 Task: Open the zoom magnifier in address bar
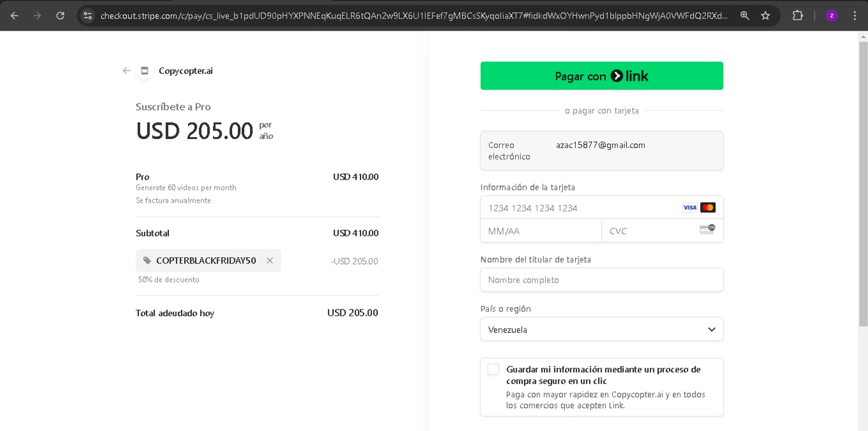pos(745,16)
